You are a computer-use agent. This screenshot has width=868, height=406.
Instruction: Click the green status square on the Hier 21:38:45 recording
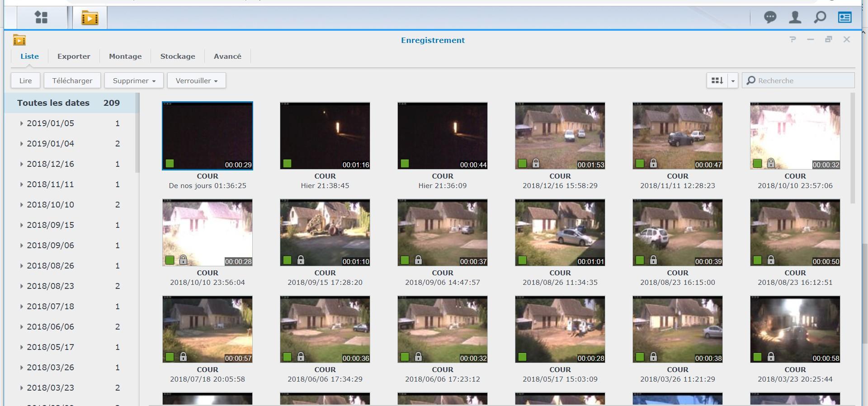click(287, 163)
